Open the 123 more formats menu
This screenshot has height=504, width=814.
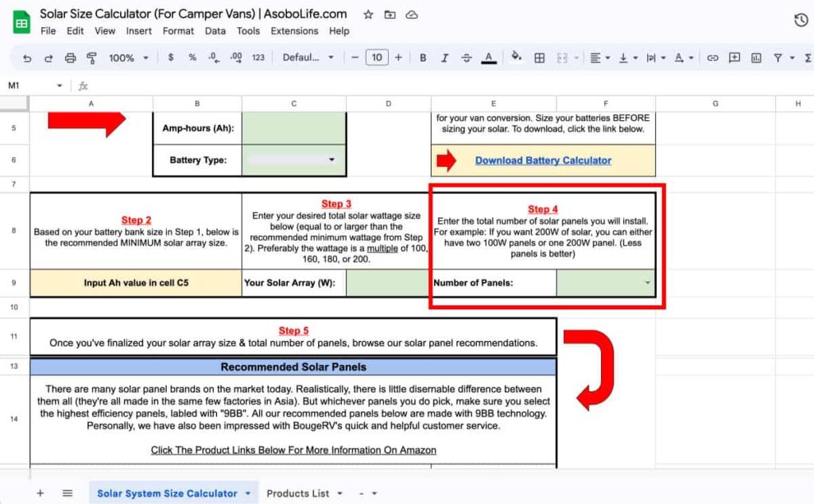click(x=258, y=57)
